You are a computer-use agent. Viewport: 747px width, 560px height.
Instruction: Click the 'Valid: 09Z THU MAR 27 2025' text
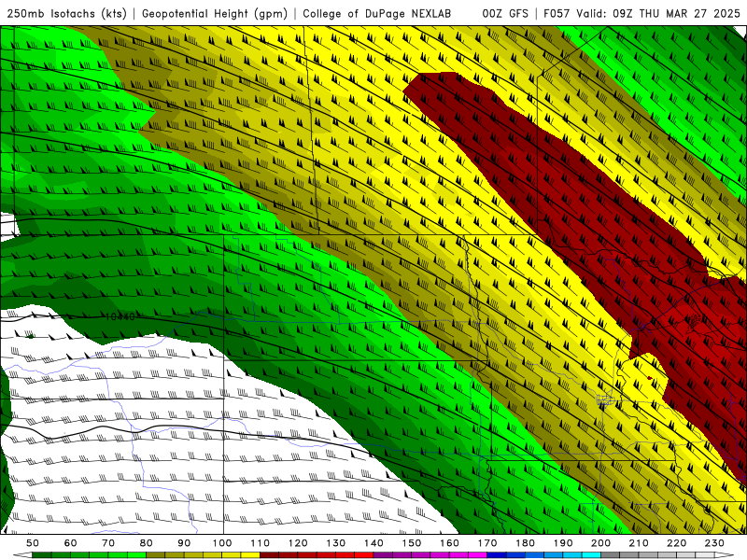[x=658, y=13]
